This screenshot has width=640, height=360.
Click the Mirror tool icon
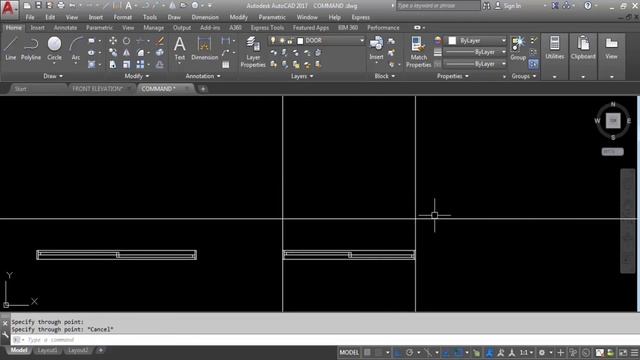click(x=127, y=53)
